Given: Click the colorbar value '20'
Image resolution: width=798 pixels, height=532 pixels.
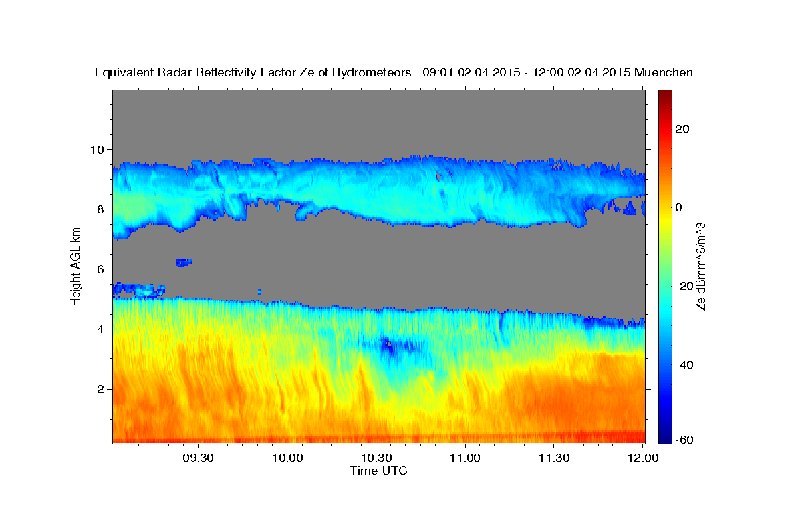Looking at the screenshot, I should [x=681, y=129].
